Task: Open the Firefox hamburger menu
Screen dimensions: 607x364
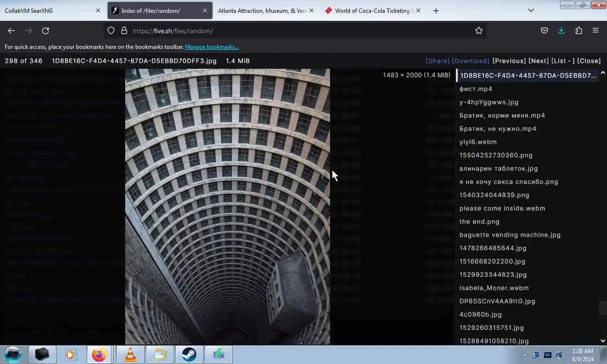Action: 596,30
